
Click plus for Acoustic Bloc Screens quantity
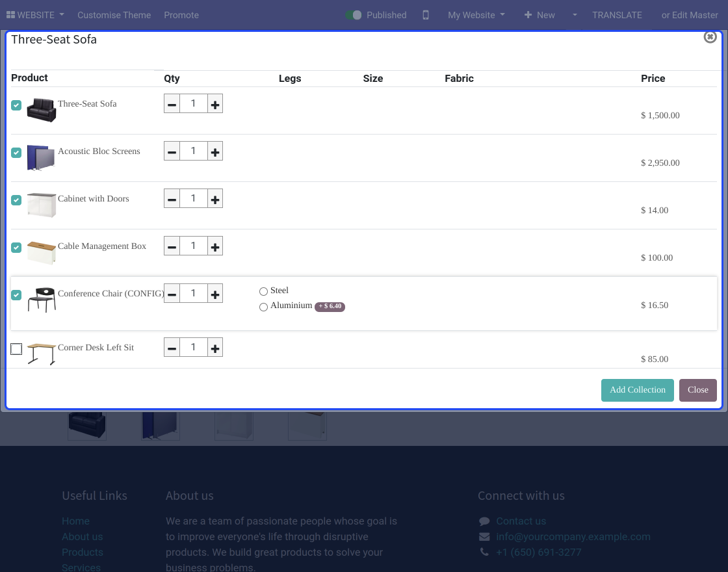(215, 151)
